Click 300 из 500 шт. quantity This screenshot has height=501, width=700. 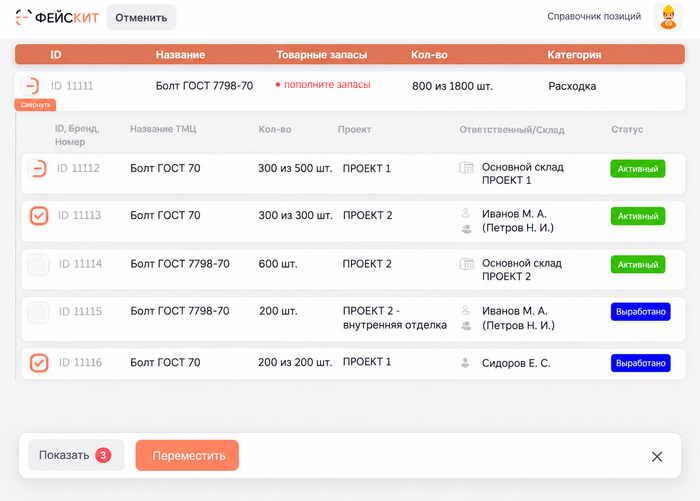(295, 168)
